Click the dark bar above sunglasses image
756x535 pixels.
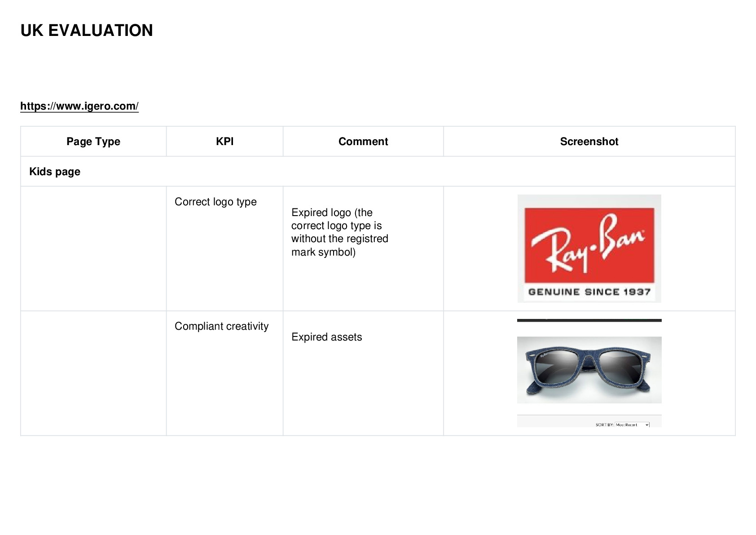point(589,320)
